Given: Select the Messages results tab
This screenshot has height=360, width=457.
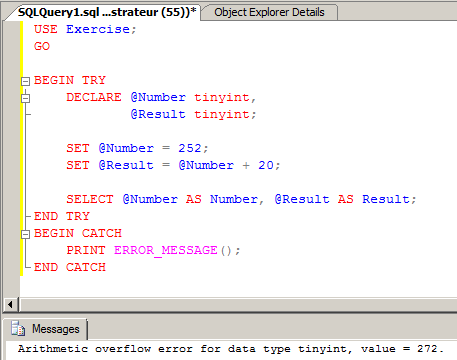Looking at the screenshot, I should pos(45,329).
